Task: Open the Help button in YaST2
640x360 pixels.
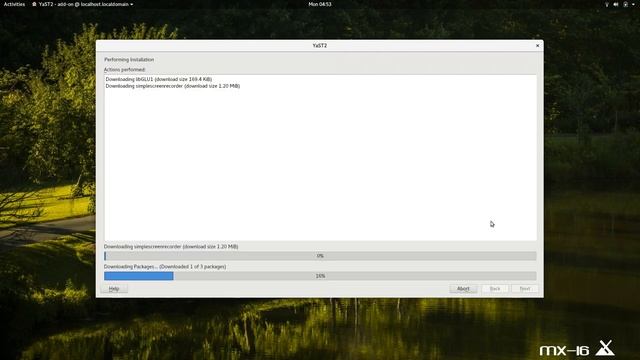Action: tap(114, 289)
